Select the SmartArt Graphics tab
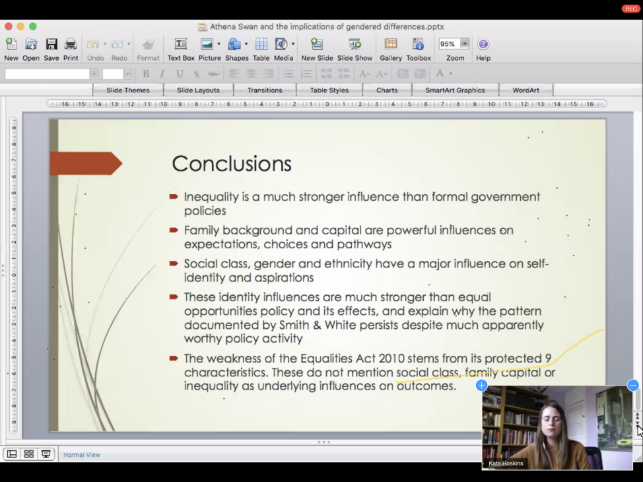The height and width of the screenshot is (482, 643). click(455, 90)
